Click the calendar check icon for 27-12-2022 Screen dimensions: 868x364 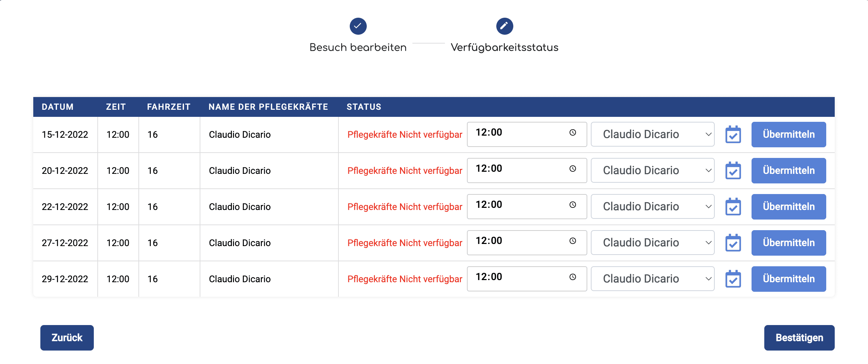point(733,243)
